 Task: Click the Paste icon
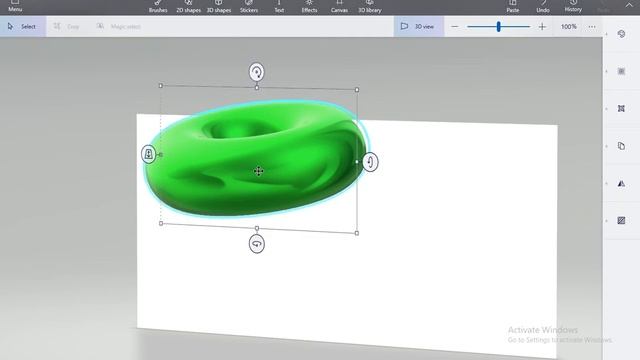(x=513, y=7)
